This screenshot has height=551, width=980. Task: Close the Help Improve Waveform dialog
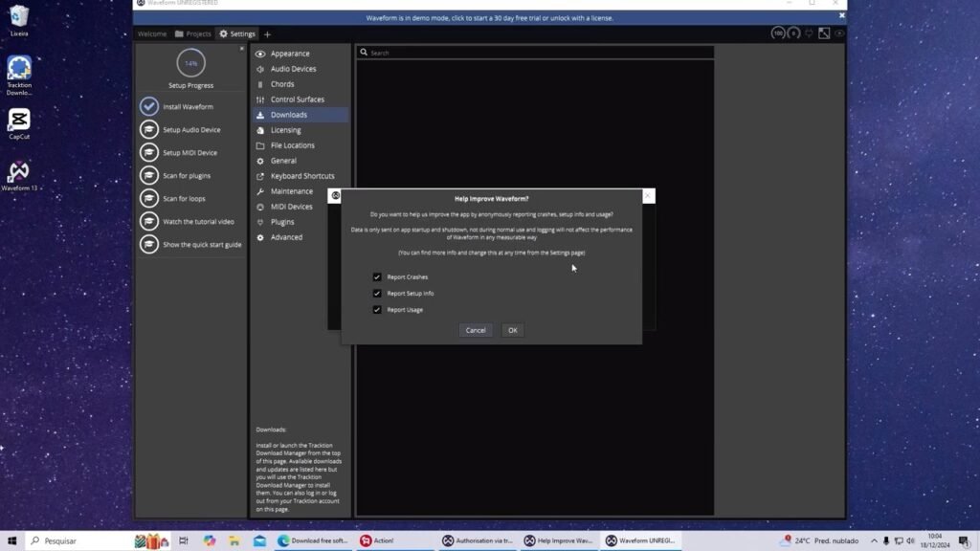(x=648, y=195)
